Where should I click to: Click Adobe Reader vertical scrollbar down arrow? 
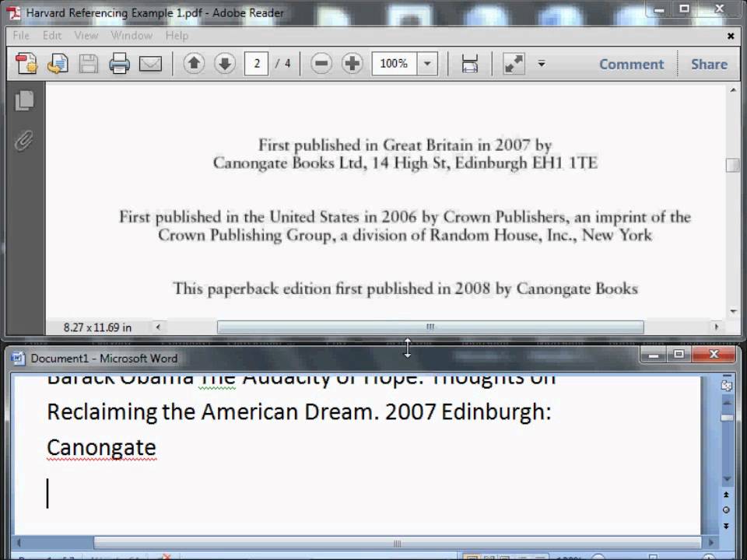pos(733,311)
